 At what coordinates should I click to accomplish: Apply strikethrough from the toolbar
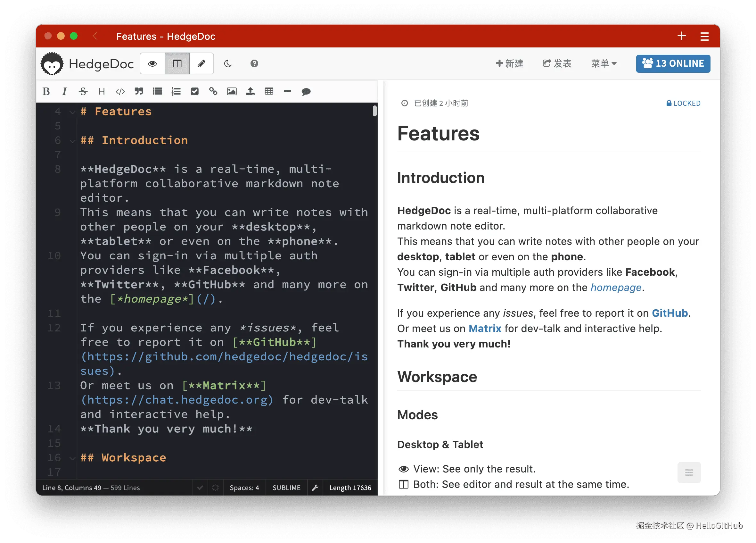coord(83,91)
